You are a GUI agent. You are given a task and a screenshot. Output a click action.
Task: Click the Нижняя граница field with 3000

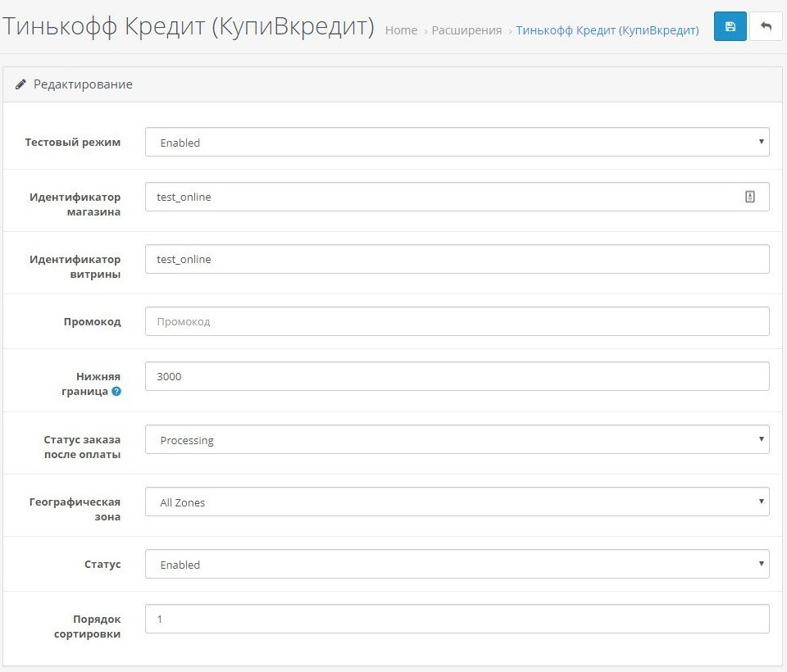click(x=457, y=376)
